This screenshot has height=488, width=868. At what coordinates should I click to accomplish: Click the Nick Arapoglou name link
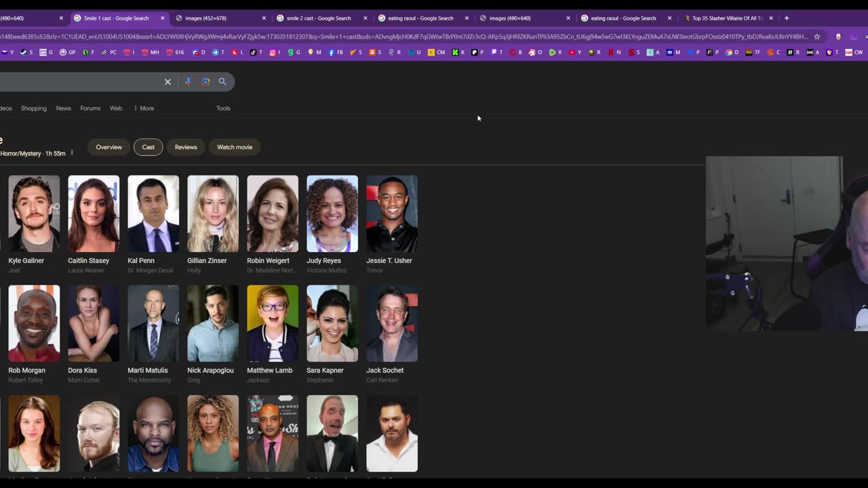tap(210, 371)
